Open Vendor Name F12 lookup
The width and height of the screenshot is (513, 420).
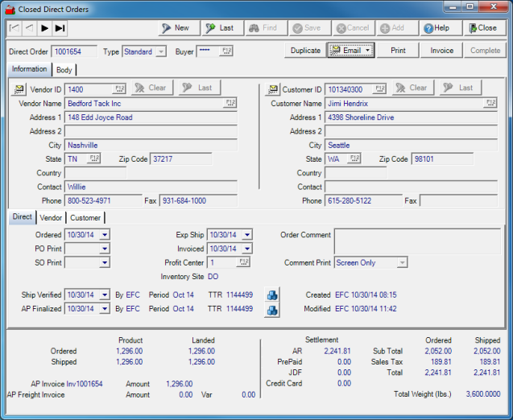[231, 103]
